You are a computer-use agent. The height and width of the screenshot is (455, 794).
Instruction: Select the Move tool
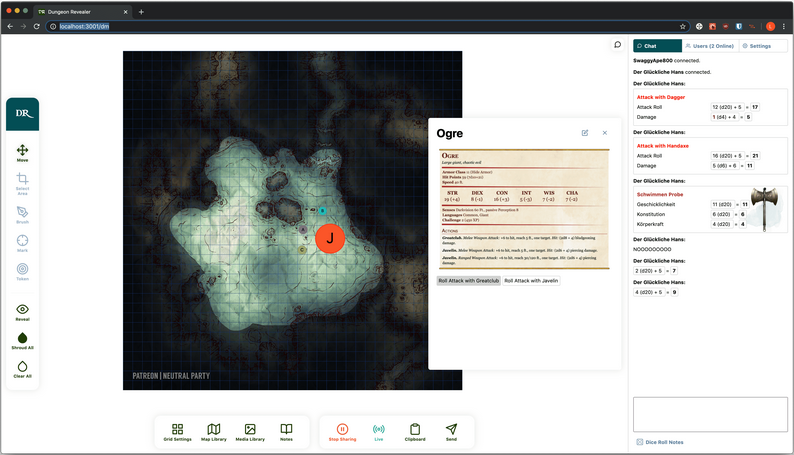tap(22, 152)
